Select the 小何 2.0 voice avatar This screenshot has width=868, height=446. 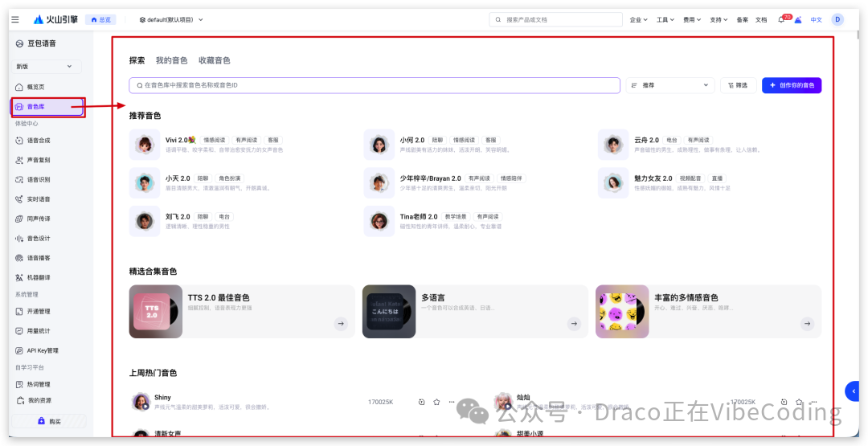click(379, 145)
